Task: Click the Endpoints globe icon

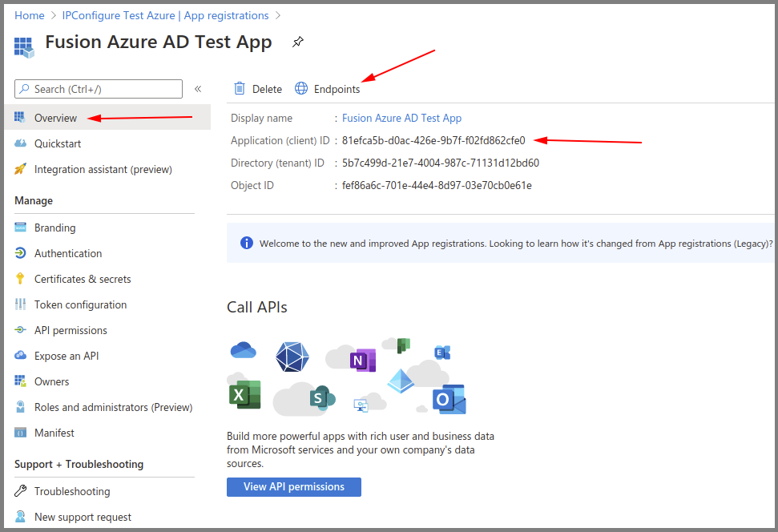Action: (301, 88)
